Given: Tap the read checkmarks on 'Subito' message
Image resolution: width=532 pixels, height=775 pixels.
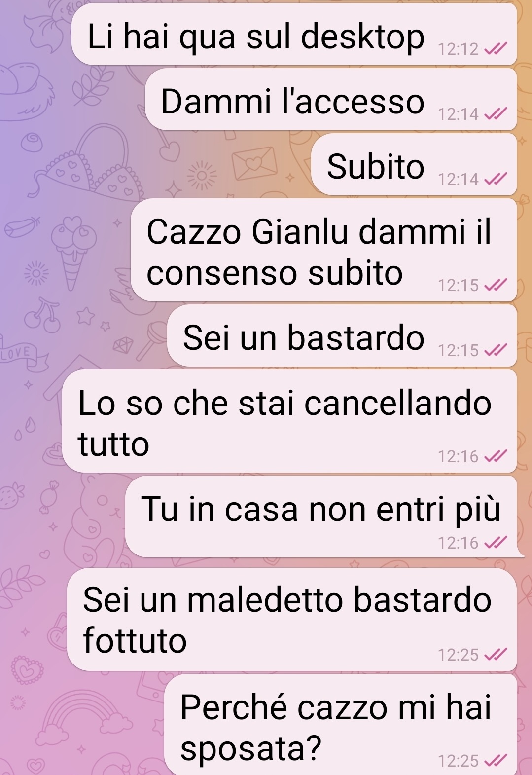Looking at the screenshot, I should coord(496,179).
